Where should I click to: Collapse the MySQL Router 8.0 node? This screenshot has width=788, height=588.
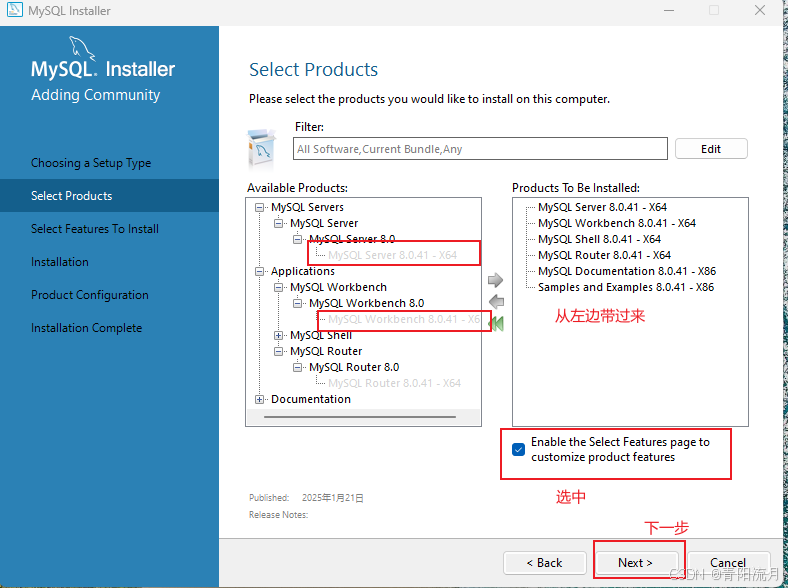[x=298, y=367]
